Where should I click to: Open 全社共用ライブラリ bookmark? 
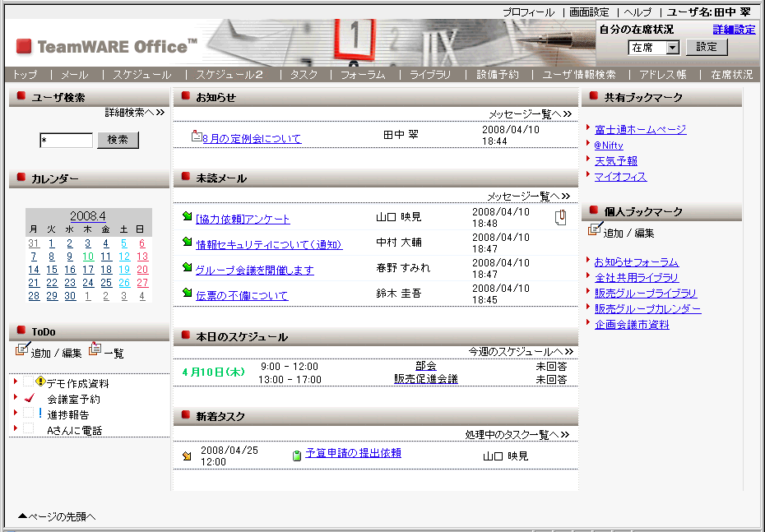636,277
